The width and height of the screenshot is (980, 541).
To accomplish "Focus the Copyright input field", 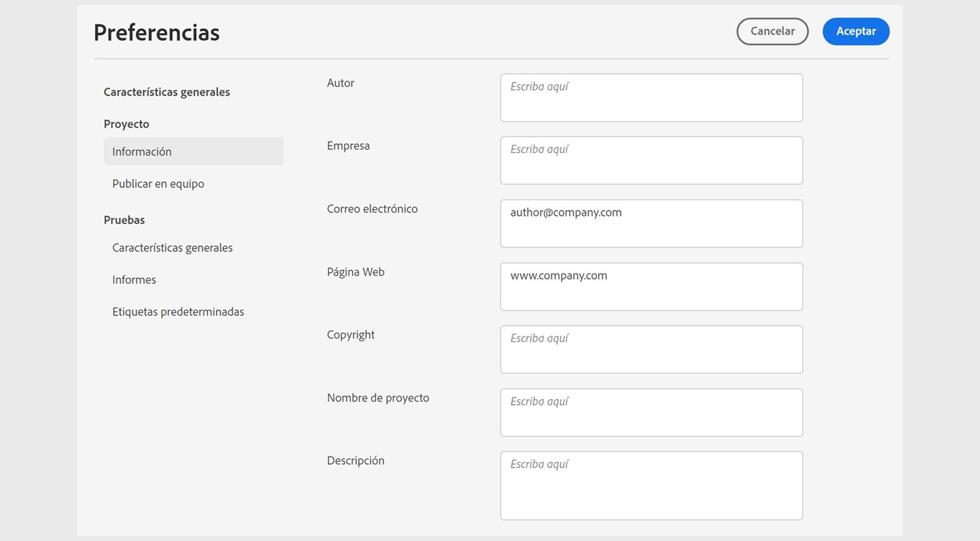I will [x=651, y=349].
